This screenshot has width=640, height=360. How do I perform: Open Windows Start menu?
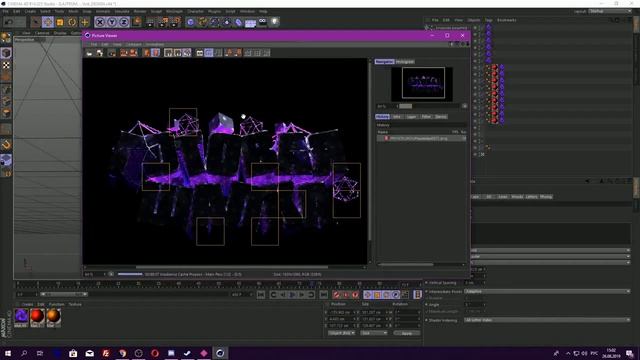8,353
